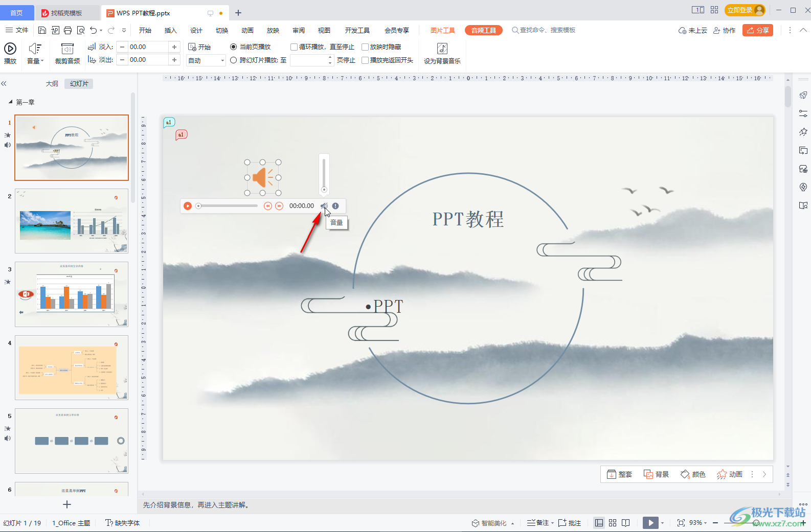Switch to Outline tab in slide panel

point(52,83)
